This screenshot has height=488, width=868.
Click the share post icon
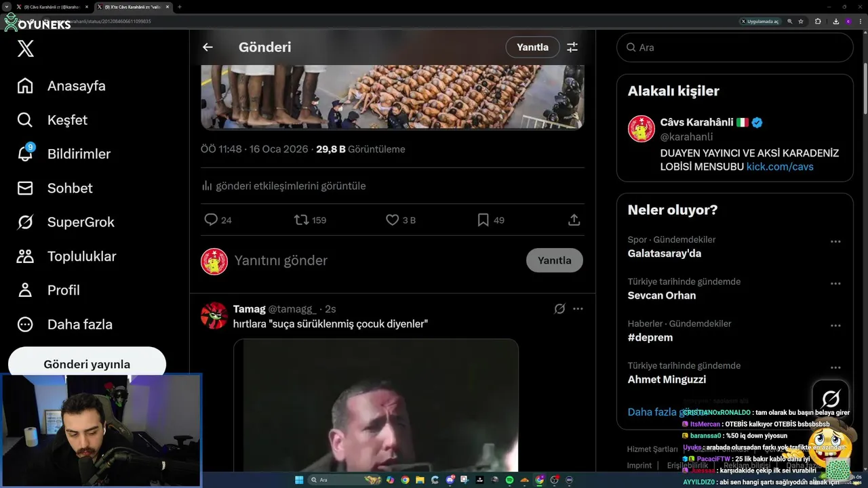(574, 220)
